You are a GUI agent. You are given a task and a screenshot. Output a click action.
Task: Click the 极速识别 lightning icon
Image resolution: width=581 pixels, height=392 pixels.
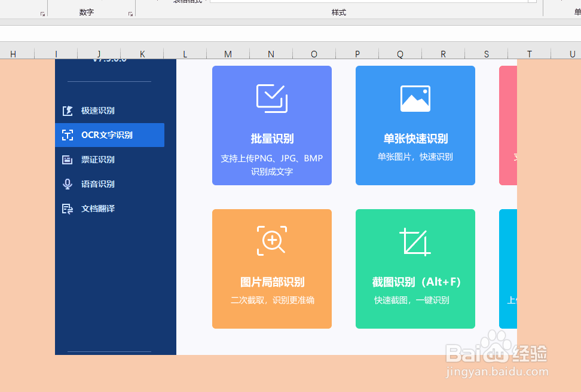tap(68, 111)
